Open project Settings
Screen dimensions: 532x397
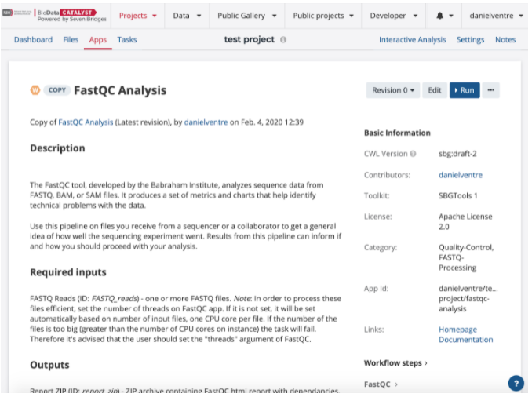pyautogui.click(x=470, y=40)
